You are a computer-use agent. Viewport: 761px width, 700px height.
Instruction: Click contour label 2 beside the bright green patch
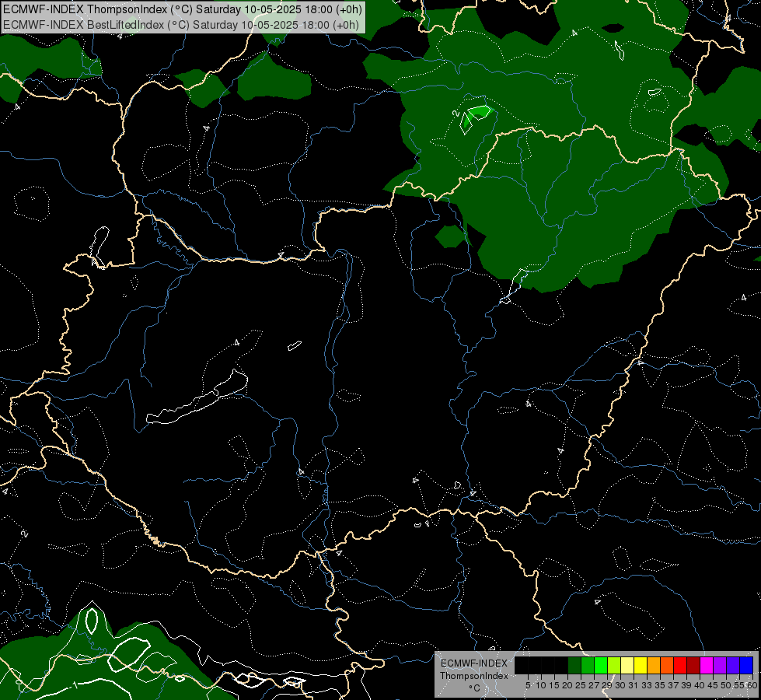coord(456,114)
